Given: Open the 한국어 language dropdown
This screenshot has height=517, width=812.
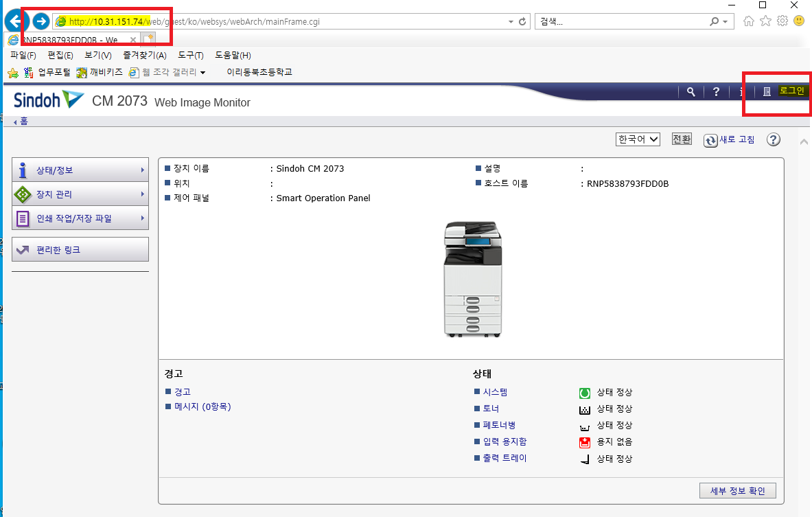Looking at the screenshot, I should pyautogui.click(x=638, y=139).
